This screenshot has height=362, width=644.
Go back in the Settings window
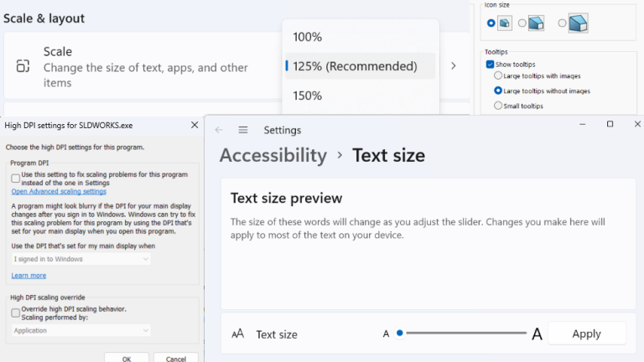point(219,130)
